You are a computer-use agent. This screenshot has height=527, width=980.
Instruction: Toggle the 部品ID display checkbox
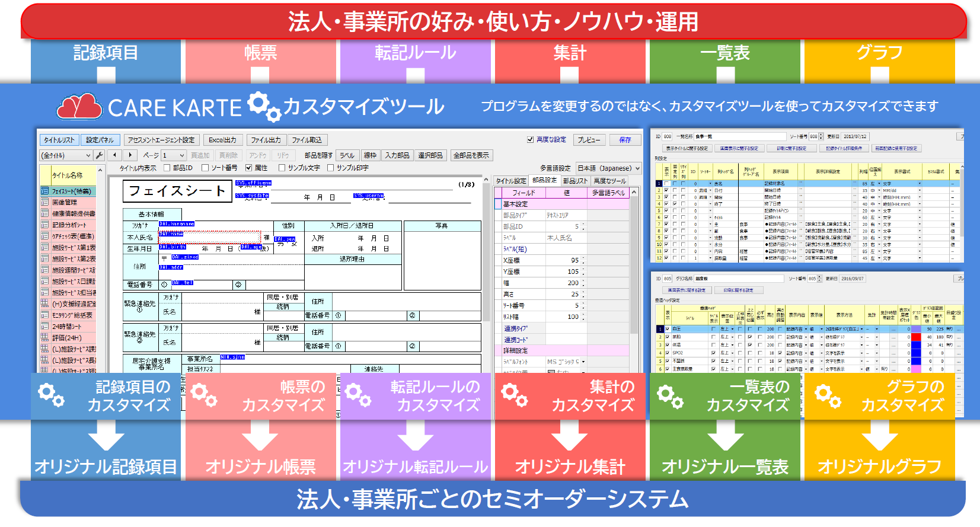(x=167, y=168)
